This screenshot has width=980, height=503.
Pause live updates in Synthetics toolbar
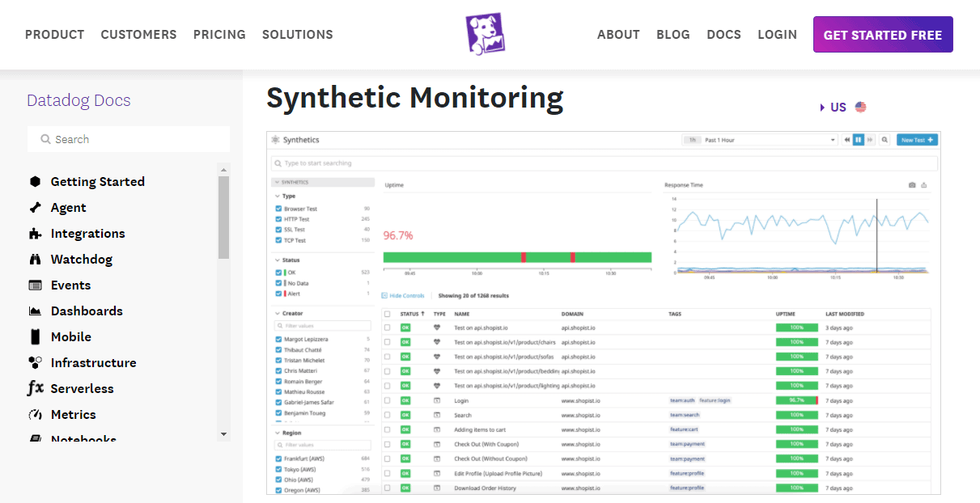(859, 140)
